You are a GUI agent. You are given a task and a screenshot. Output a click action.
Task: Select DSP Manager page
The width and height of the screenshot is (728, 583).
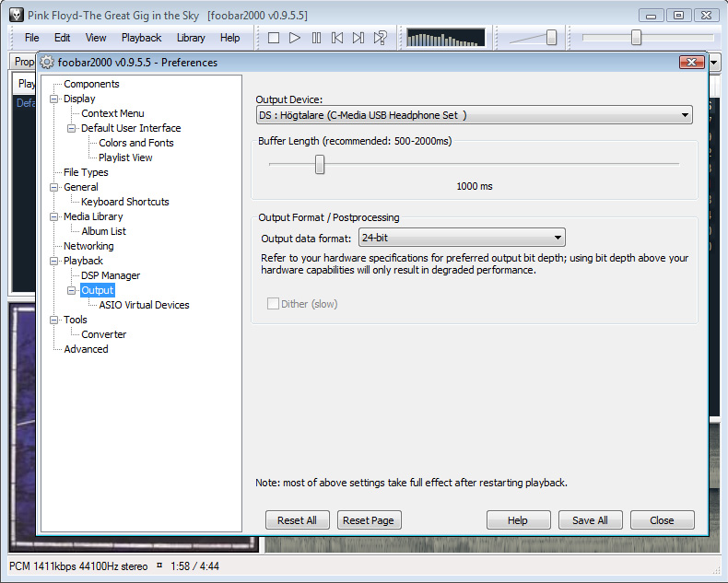click(111, 275)
